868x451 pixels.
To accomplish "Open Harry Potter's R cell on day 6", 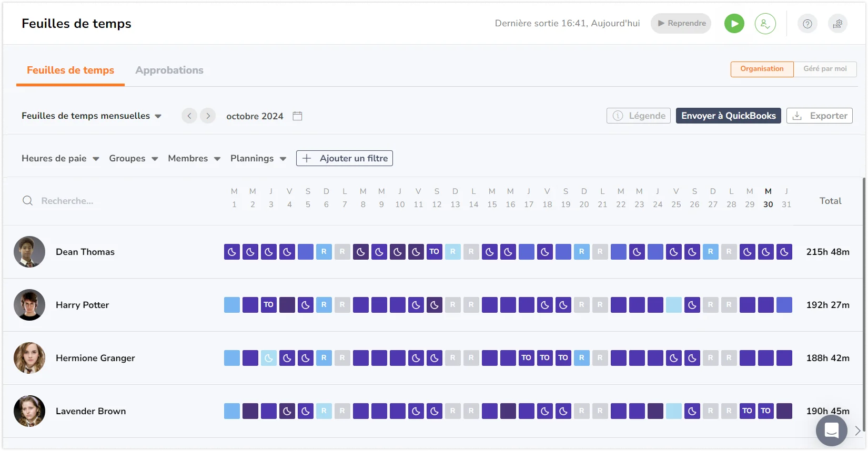I will (x=324, y=305).
